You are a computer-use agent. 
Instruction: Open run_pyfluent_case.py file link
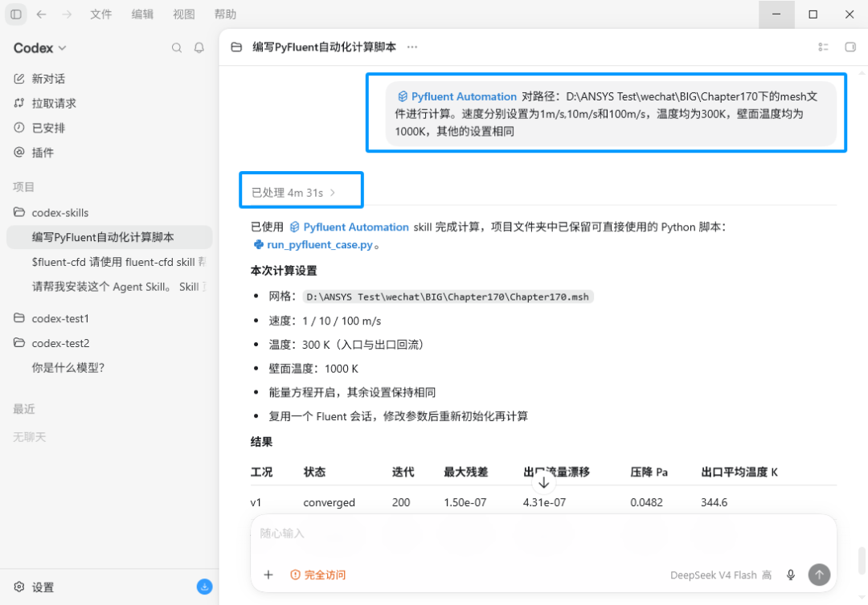tap(313, 245)
